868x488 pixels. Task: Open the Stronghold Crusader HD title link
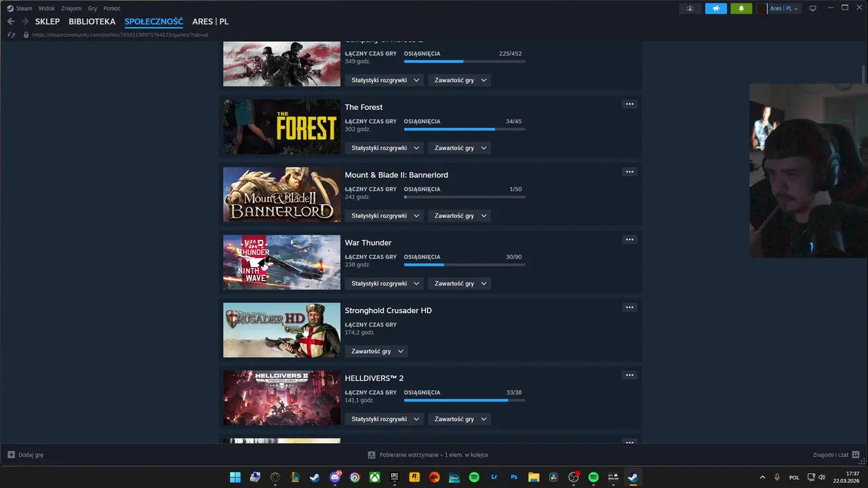[388, 310]
